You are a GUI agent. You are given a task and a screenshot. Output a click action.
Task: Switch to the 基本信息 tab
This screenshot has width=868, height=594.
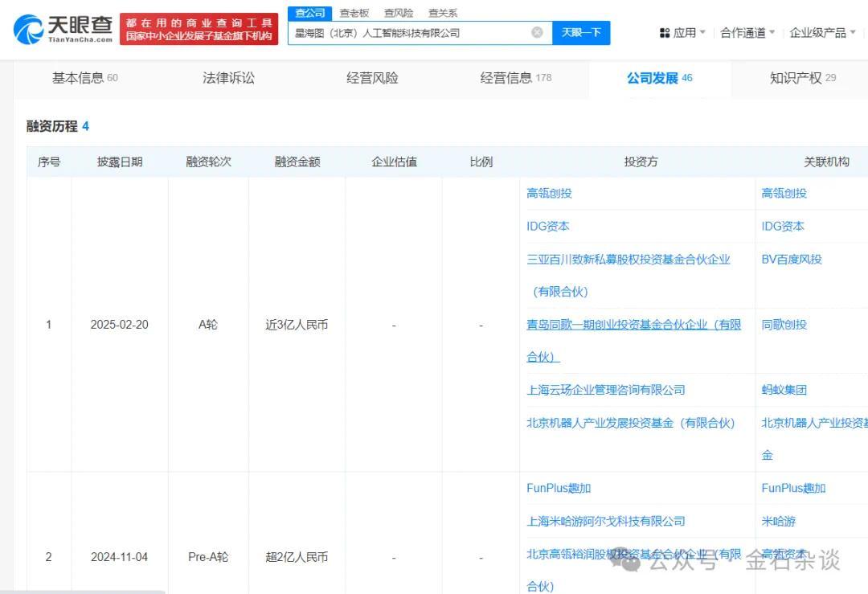tap(78, 78)
